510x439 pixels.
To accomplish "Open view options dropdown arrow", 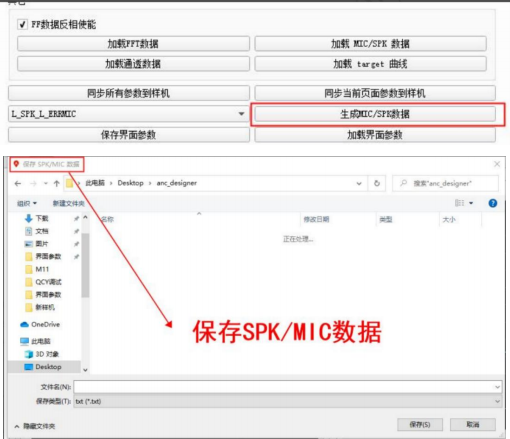I will coord(471,203).
